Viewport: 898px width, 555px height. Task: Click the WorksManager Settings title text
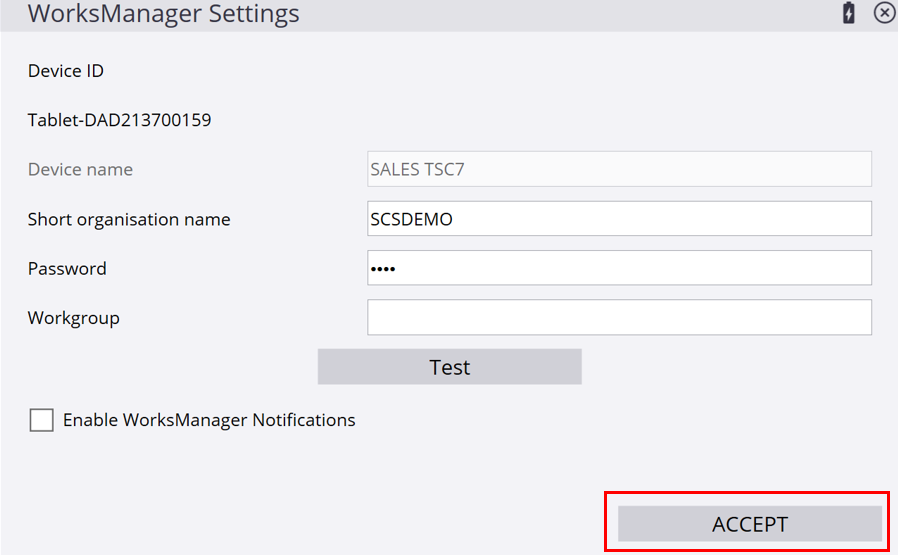click(x=164, y=13)
